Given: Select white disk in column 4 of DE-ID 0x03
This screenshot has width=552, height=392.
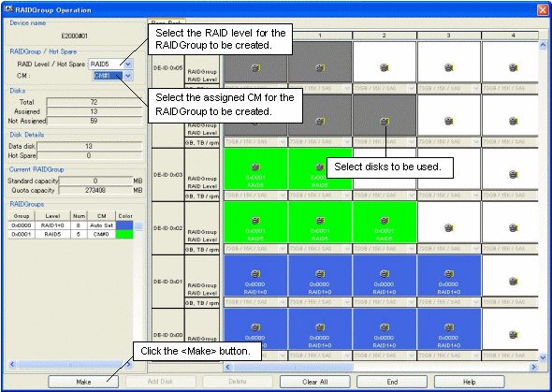Looking at the screenshot, I should coord(510,169).
